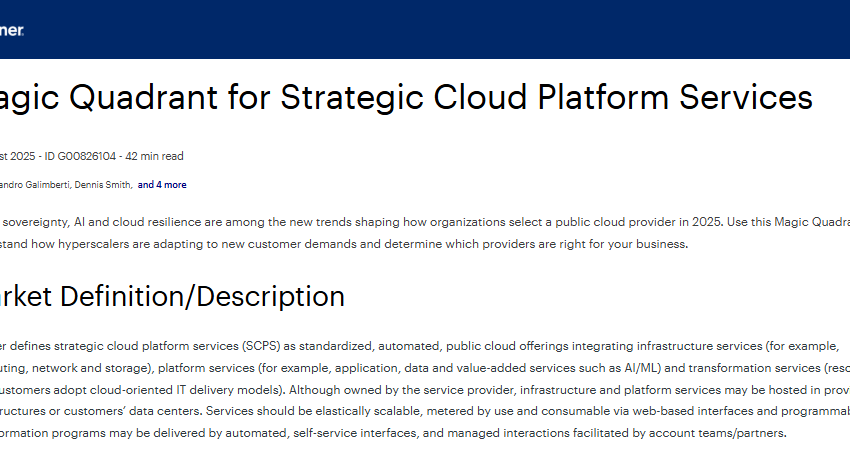The image size is (850, 450).
Task: Click the 2025 publication date text
Action: (x=20, y=156)
